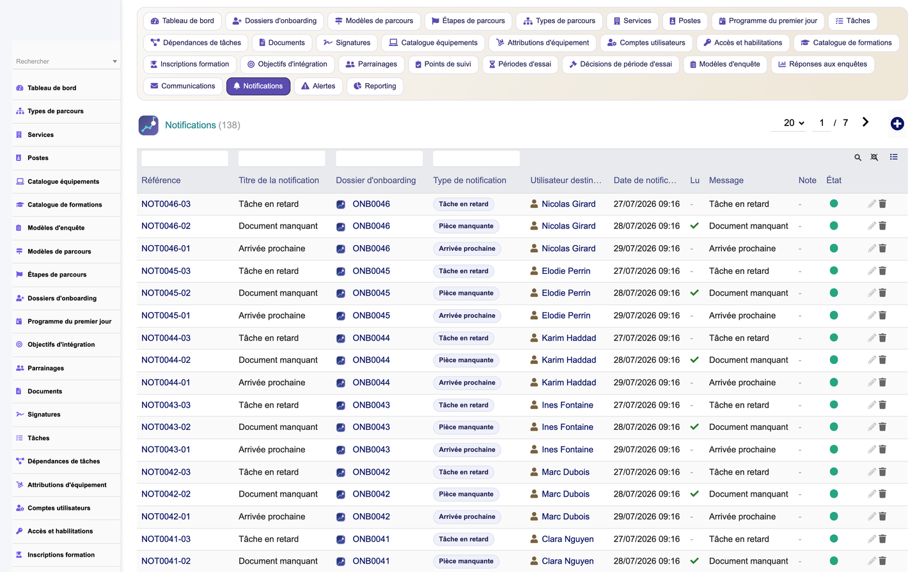Click the add notification plus icon
This screenshot has height=572, width=924.
pos(897,123)
